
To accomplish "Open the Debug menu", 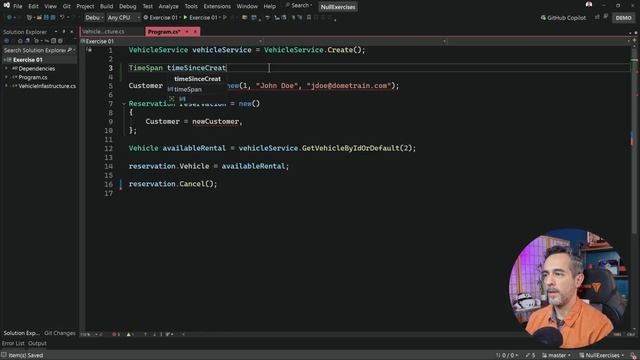I will coord(128,7).
